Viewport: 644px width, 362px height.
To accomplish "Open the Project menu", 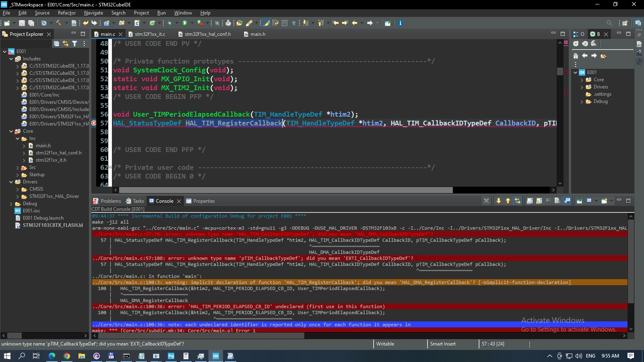I will point(141,13).
